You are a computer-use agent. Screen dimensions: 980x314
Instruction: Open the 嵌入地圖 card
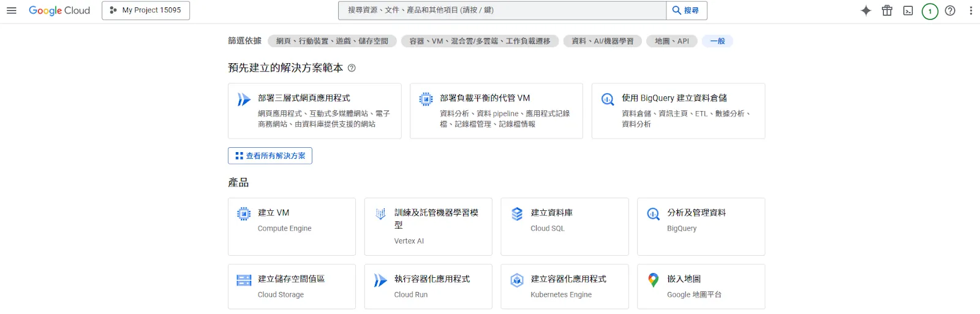(x=701, y=286)
